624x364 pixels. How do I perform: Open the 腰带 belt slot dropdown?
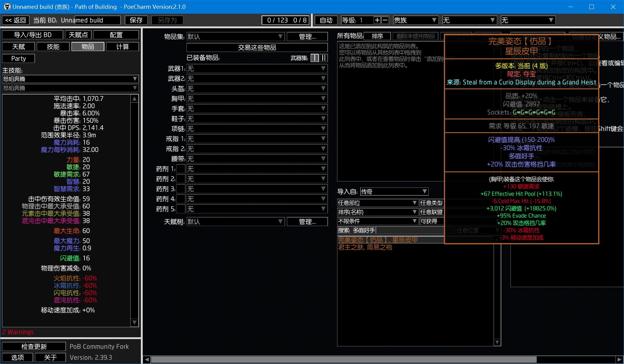point(257,159)
